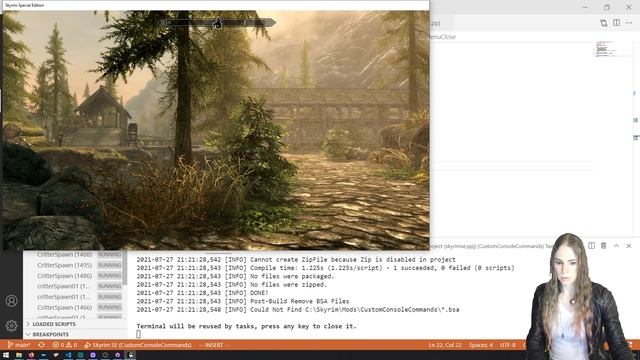
Task: Change indentation via Spaces: 4
Action: [x=480, y=345]
